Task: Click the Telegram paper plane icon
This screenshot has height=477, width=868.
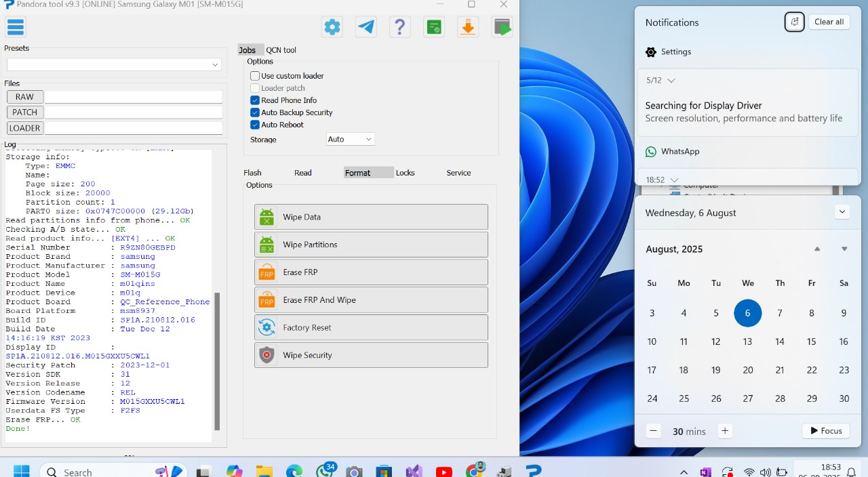Action: tap(366, 27)
